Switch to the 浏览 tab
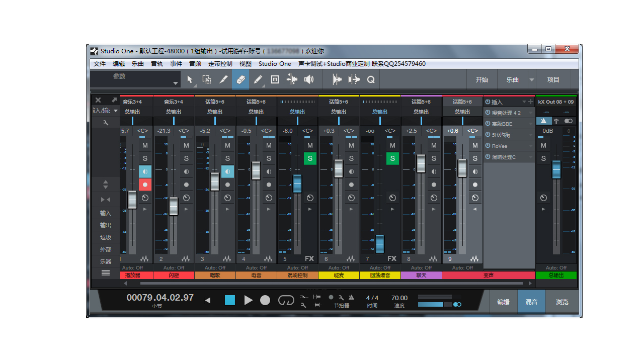 click(561, 302)
